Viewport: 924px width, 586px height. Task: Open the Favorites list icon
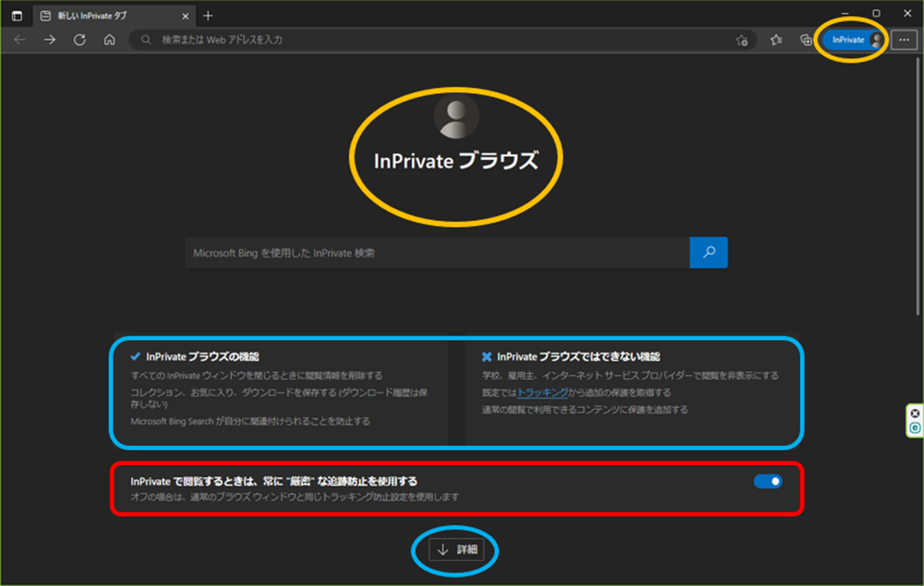(776, 40)
